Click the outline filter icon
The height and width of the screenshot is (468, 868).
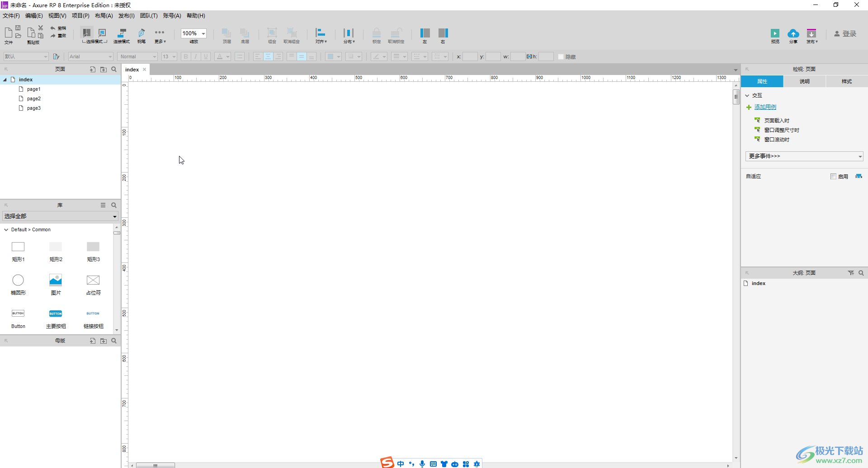point(851,273)
